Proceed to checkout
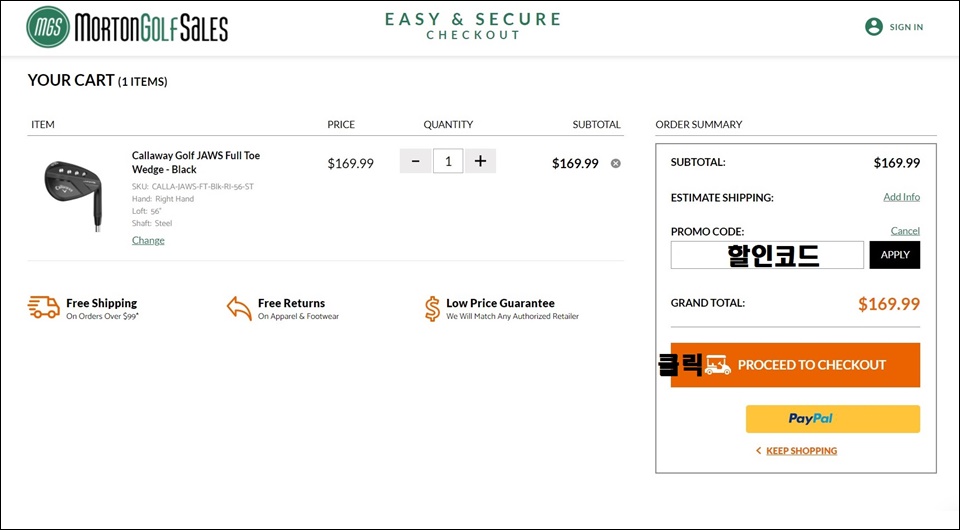 (x=795, y=365)
